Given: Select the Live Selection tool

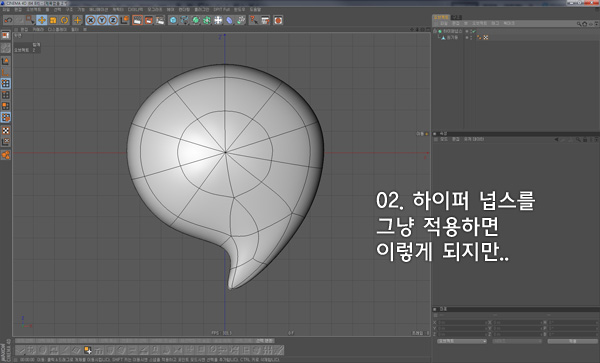Looking at the screenshot, I should pyautogui.click(x=30, y=20).
